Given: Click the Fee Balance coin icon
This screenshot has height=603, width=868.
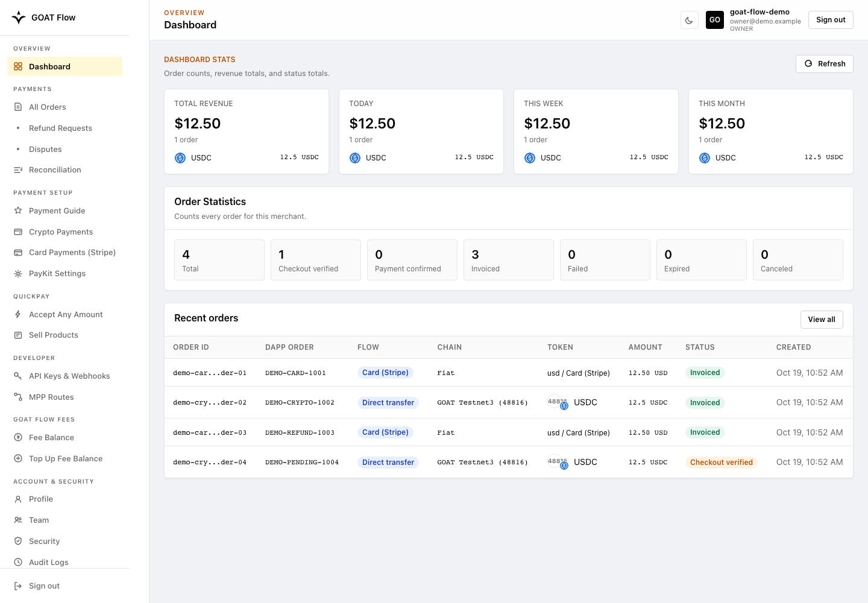Looking at the screenshot, I should pos(18,437).
